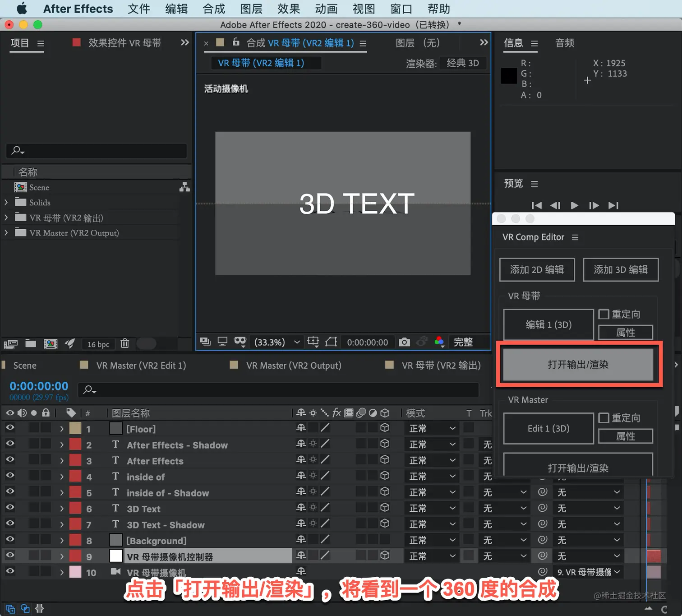Click the Interpret Footage icon in the project panel
The image size is (682, 616).
[11, 344]
